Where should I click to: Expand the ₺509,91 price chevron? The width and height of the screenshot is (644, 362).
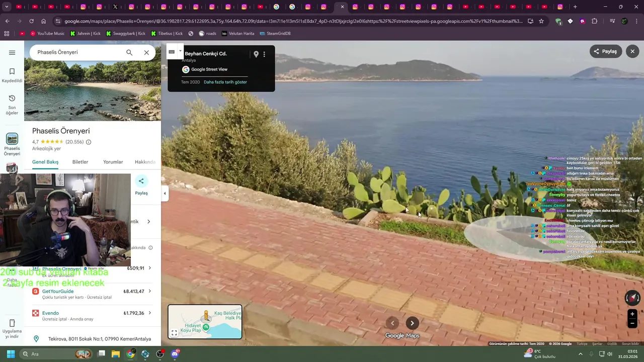(x=149, y=268)
